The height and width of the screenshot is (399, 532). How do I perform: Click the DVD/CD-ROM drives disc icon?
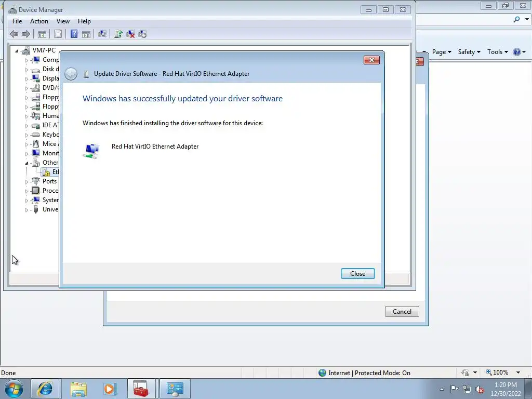tap(36, 88)
